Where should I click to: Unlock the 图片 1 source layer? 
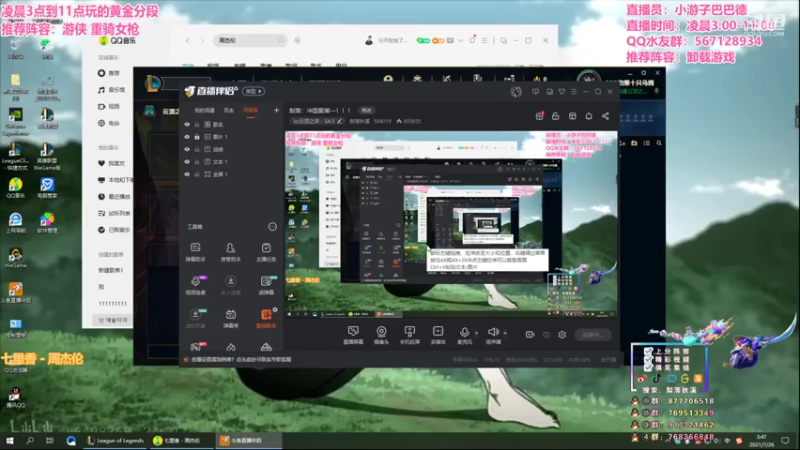pyautogui.click(x=197, y=137)
